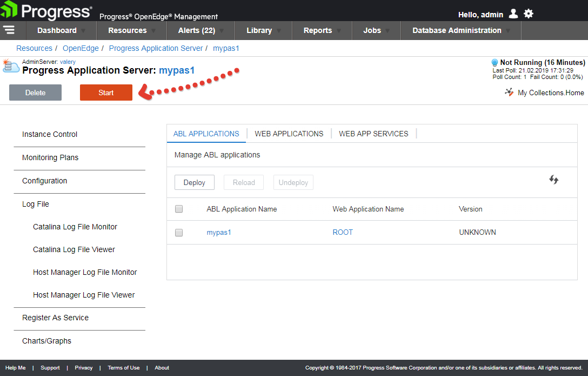Image resolution: width=588 pixels, height=376 pixels.
Task: Toggle the select-all checkbox in table header
Action: pyautogui.click(x=179, y=209)
